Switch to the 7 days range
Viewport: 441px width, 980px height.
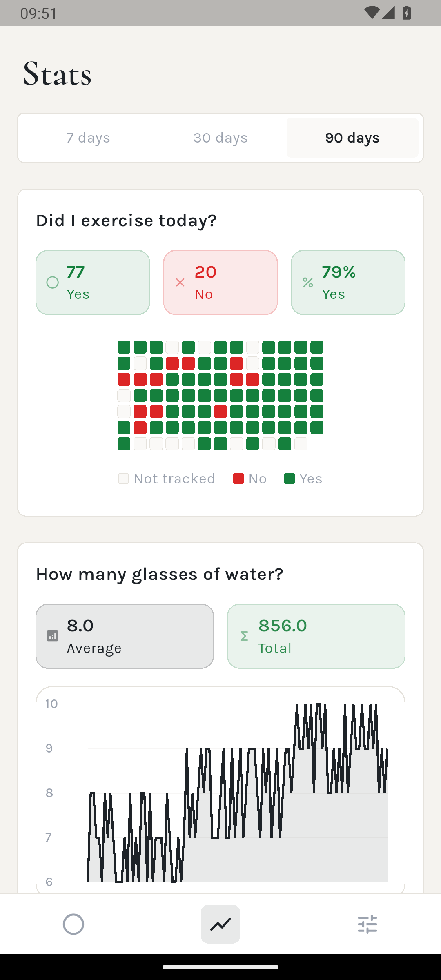88,138
